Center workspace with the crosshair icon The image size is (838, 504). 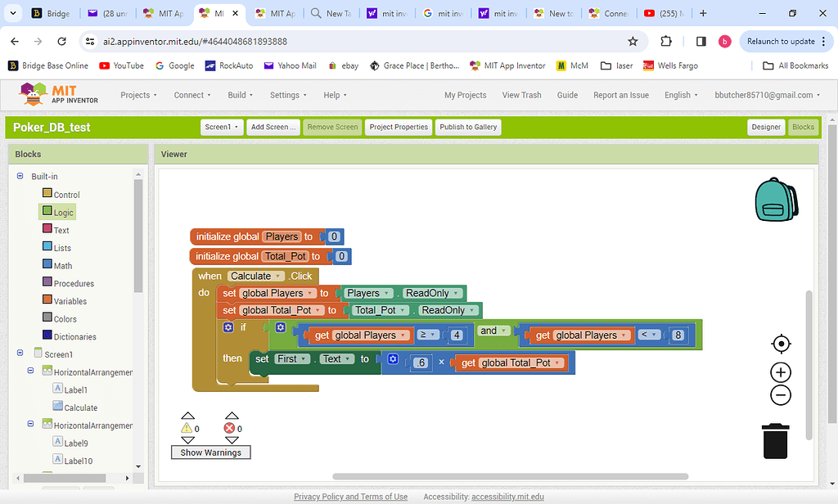(781, 344)
